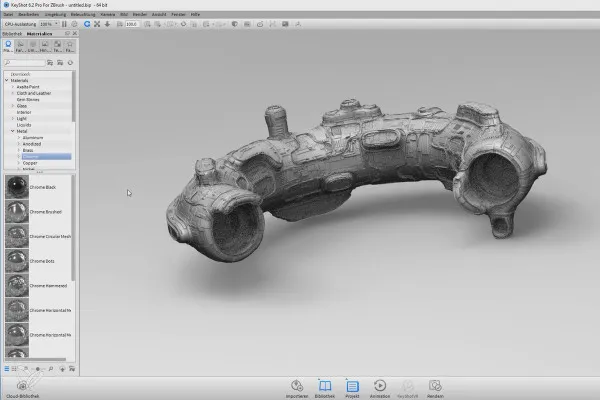This screenshot has width=600, height=400.
Task: Toggle the Projekt window icon
Action: tap(352, 386)
